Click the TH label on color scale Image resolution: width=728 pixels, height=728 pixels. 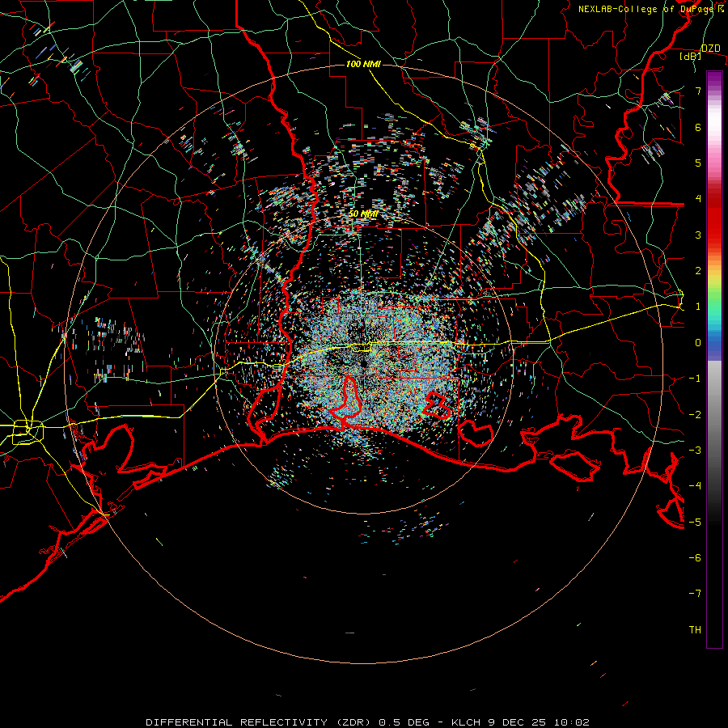[x=695, y=630]
